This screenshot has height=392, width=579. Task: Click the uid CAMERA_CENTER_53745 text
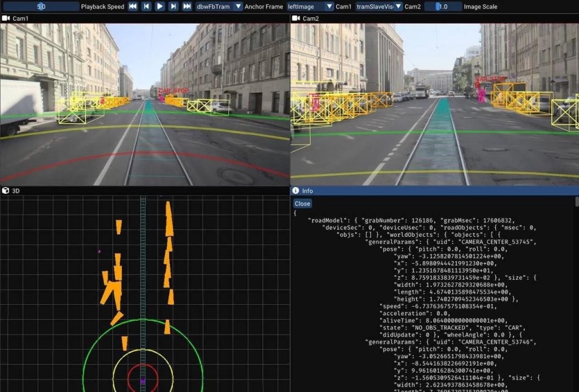coord(496,242)
